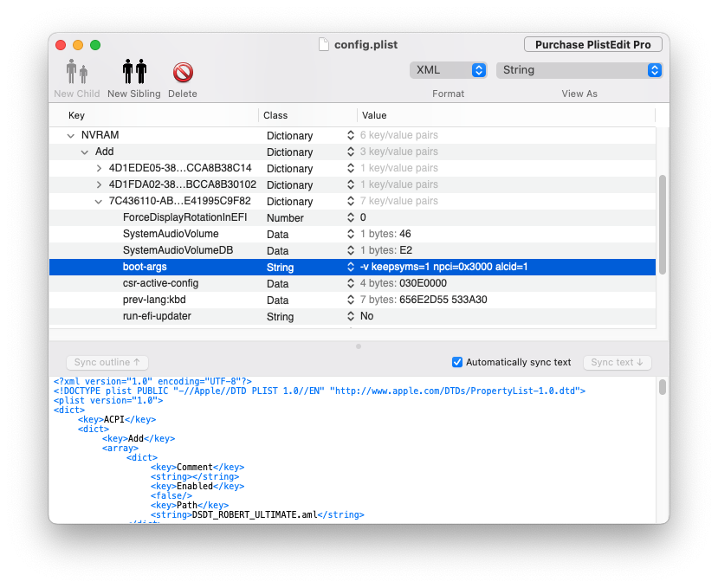Open the XML Format dropdown
The width and height of the screenshot is (718, 588).
[448, 70]
